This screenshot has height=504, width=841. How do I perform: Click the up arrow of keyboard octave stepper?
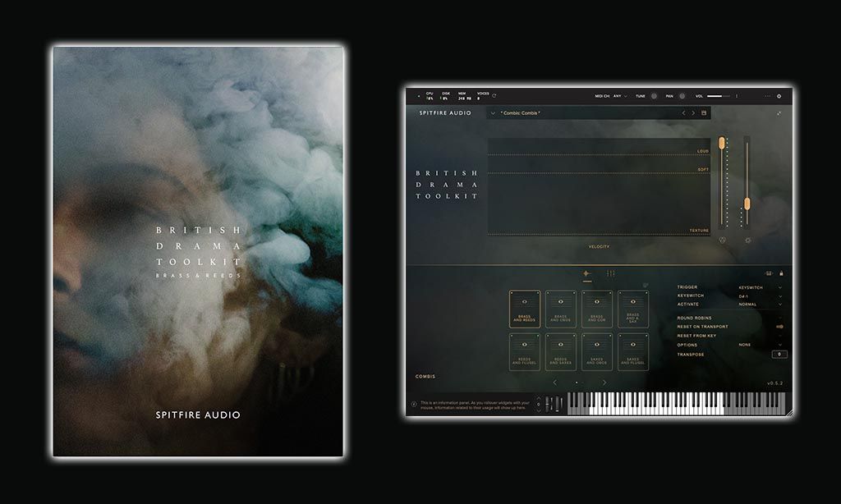click(x=539, y=400)
